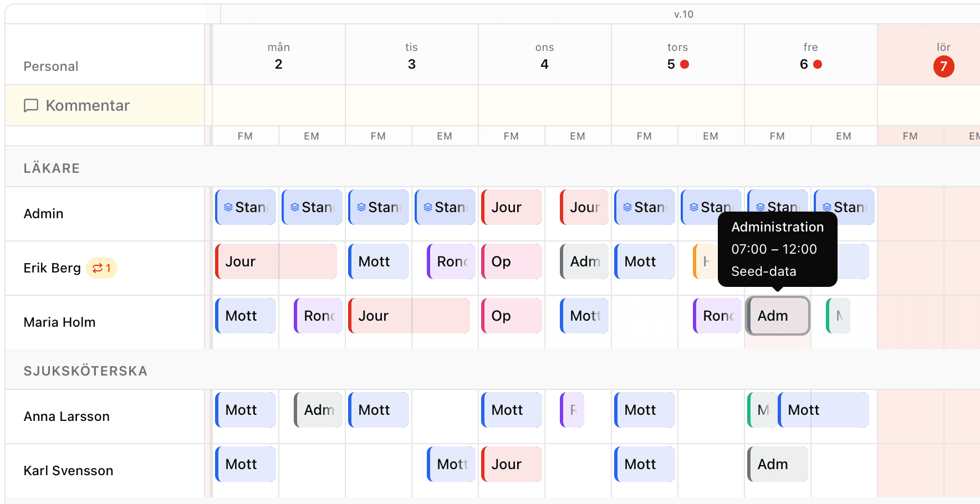Collapse the LÄKARE group header
Screen dimensions: 980x504
pos(52,168)
